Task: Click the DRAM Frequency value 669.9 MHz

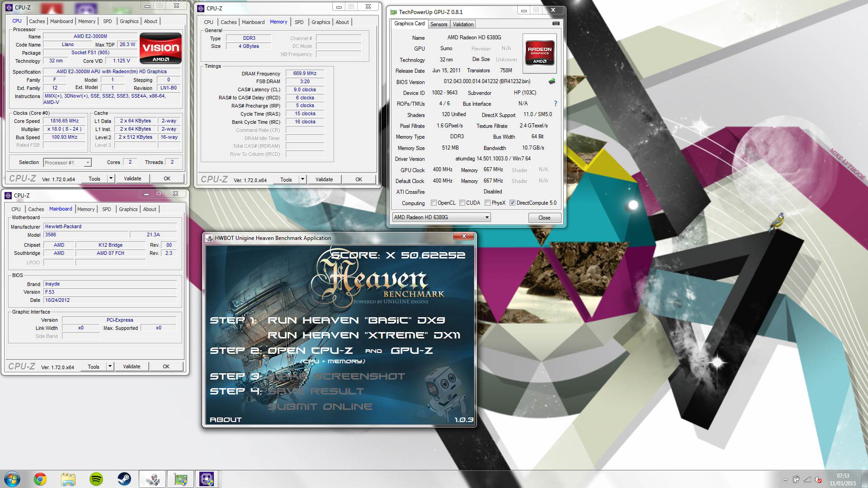Action: click(305, 73)
